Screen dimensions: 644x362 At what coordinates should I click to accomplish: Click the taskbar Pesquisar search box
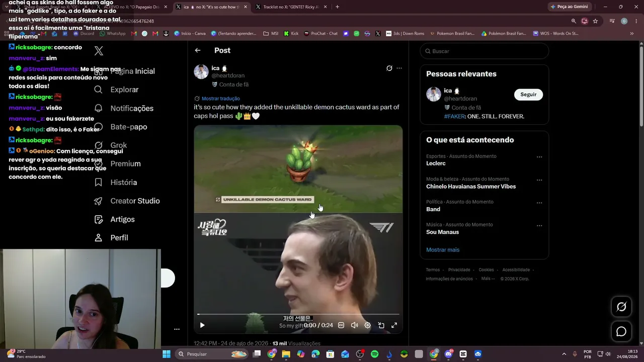pos(212,354)
